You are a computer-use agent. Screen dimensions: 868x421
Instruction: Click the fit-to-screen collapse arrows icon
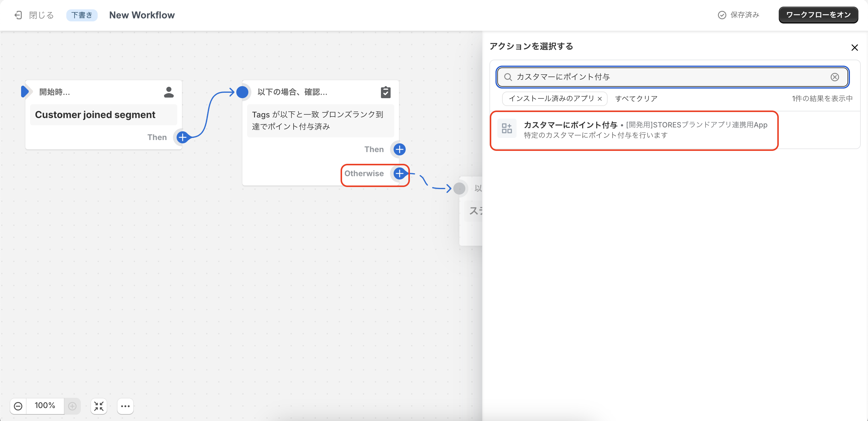[99, 406]
